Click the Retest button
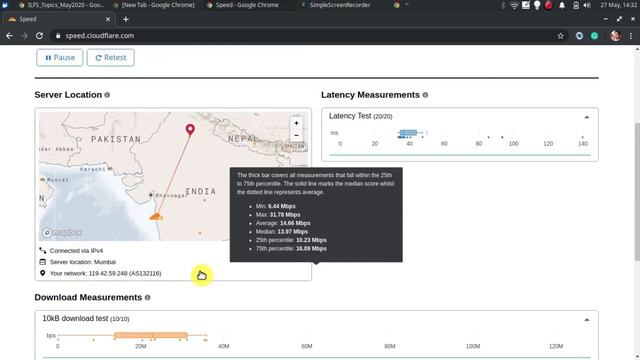Image resolution: width=640 pixels, height=360 pixels. click(111, 58)
